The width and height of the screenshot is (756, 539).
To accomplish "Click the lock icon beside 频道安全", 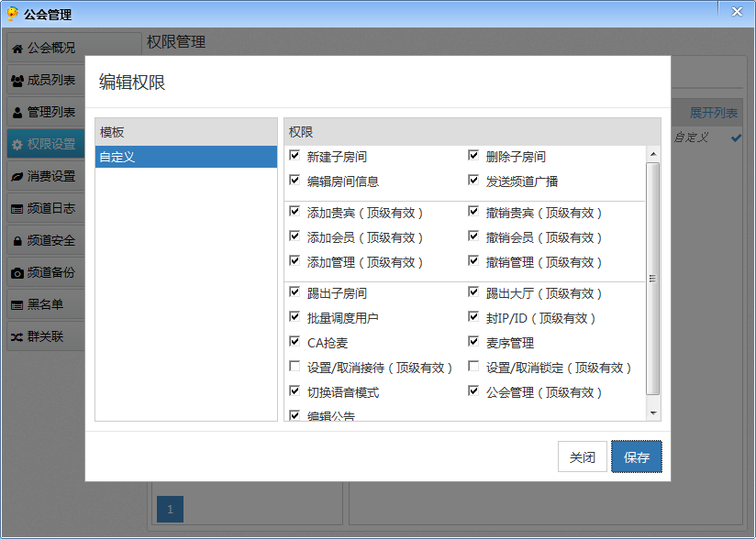I will click(x=17, y=241).
